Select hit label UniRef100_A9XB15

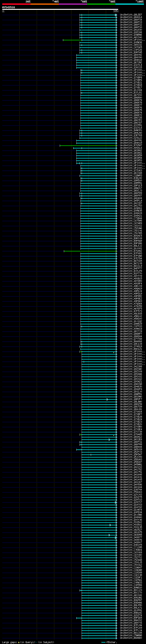(x=131, y=278)
